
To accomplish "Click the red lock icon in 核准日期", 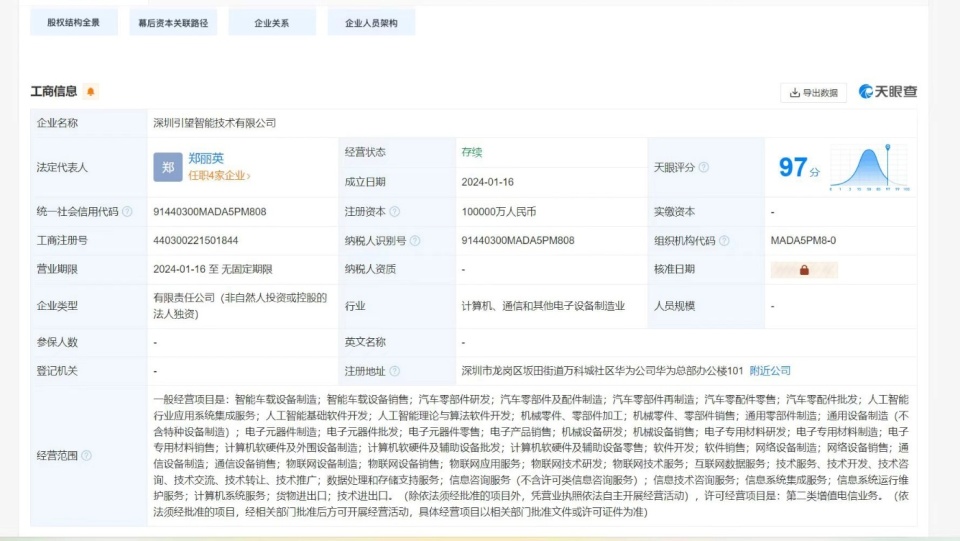I will (x=804, y=270).
